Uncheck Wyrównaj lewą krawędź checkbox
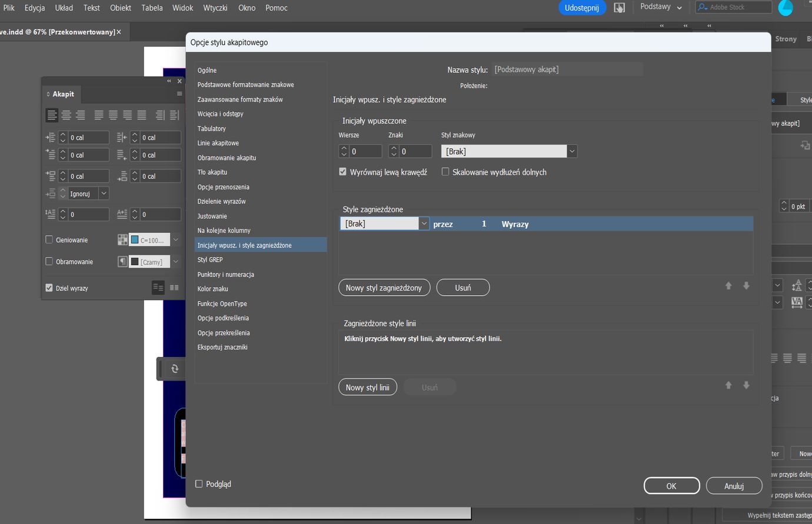This screenshot has height=524, width=812. 342,172
